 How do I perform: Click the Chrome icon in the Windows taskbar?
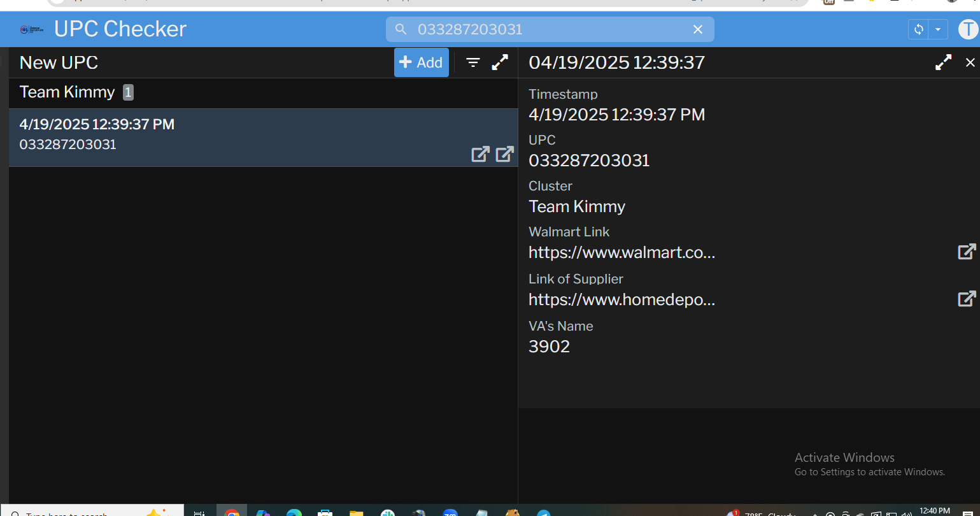point(232,512)
